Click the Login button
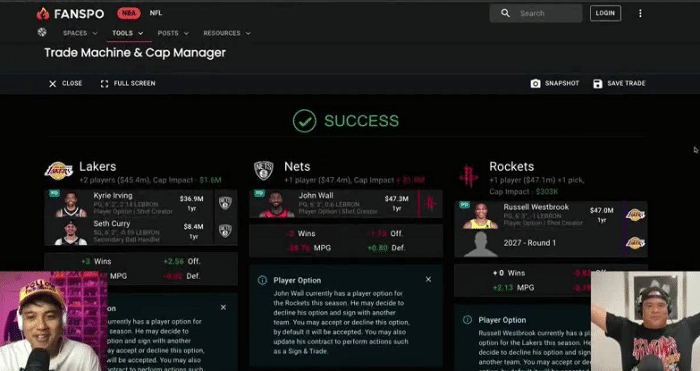The width and height of the screenshot is (700, 371). point(605,13)
